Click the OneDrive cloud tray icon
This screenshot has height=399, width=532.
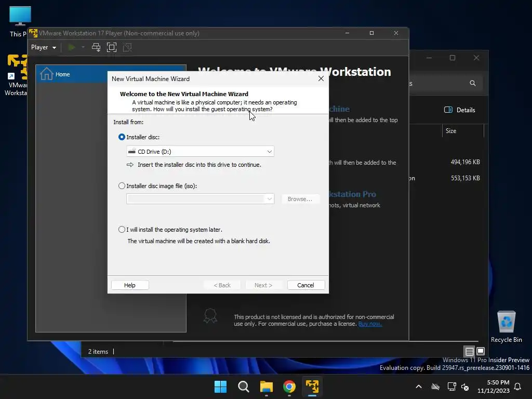[435, 387]
